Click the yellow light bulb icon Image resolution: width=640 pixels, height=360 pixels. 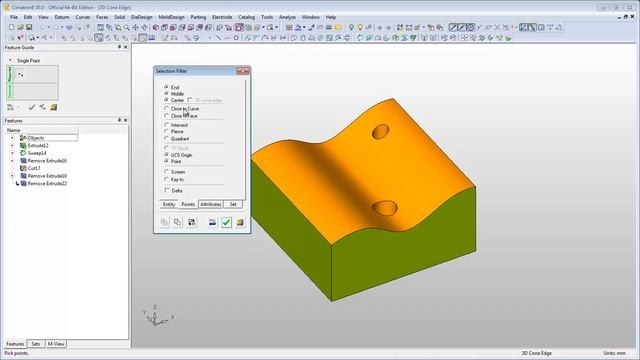360,27
